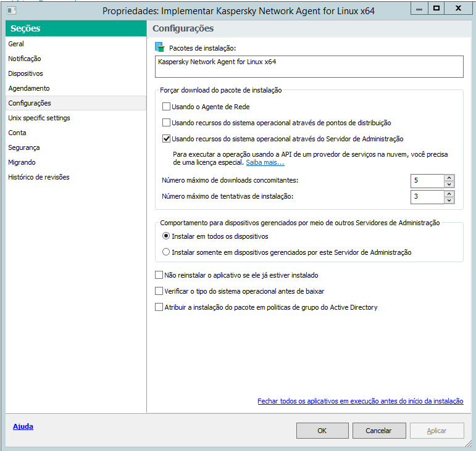Confirm with the OK button
The image size is (476, 451).
(x=322, y=431)
